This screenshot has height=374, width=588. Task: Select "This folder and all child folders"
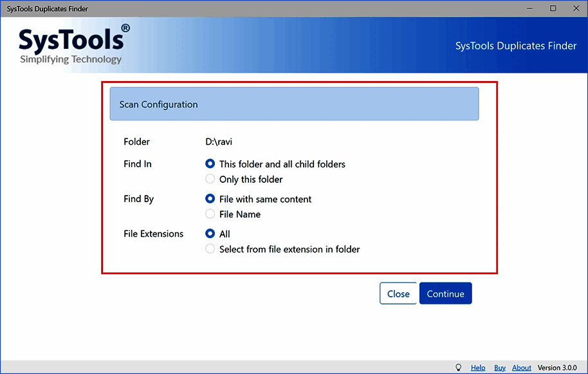click(210, 164)
